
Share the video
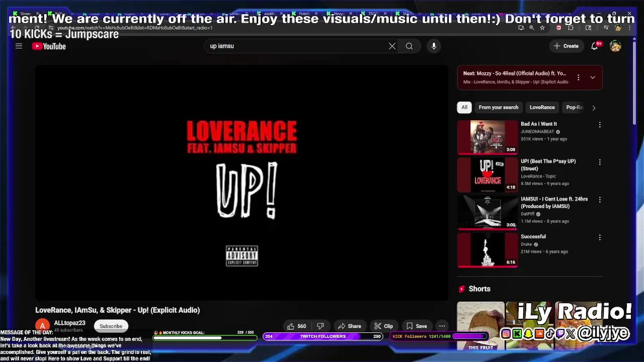(349, 326)
